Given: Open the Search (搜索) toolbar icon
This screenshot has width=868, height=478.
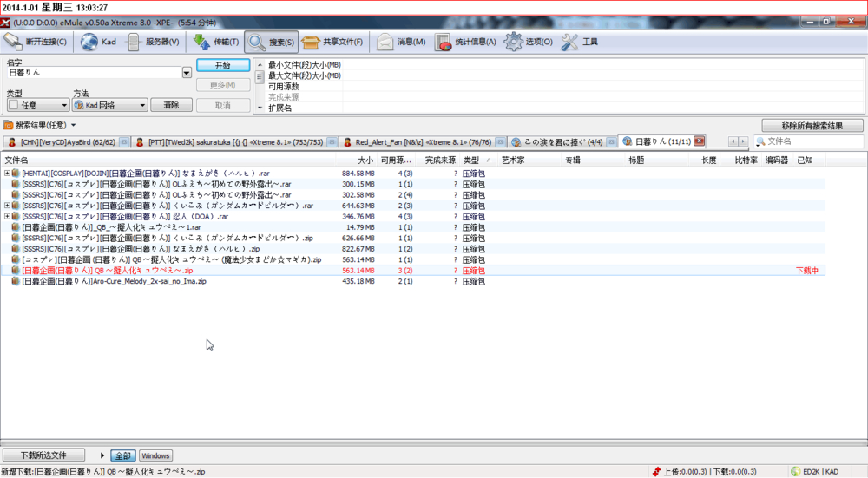Looking at the screenshot, I should click(256, 42).
